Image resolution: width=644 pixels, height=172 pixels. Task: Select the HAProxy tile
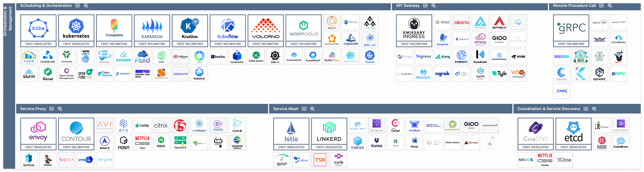coord(199,125)
